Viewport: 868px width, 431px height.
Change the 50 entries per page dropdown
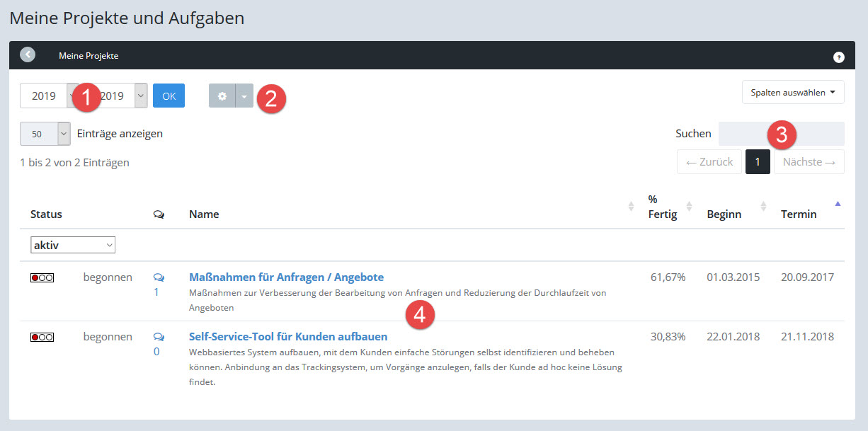45,133
